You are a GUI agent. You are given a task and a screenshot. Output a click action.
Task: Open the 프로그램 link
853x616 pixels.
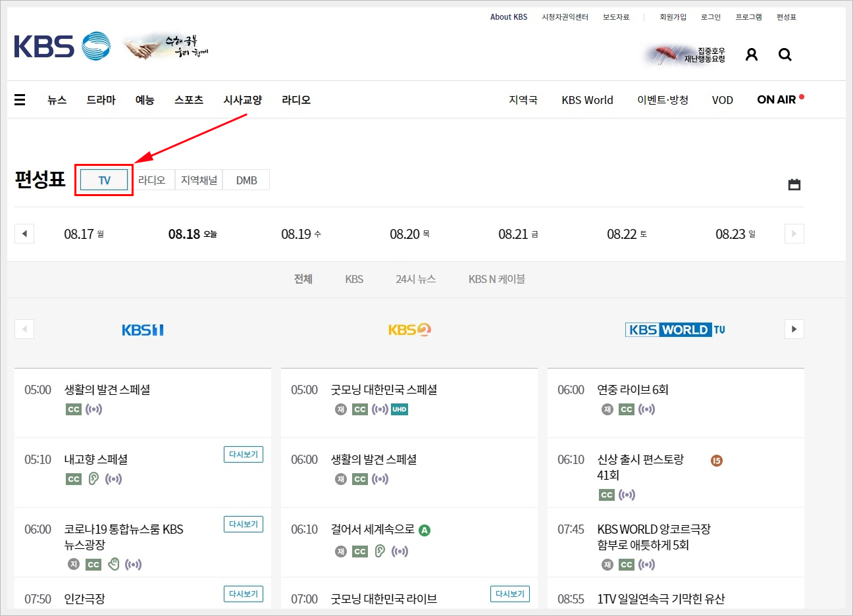coord(748,17)
